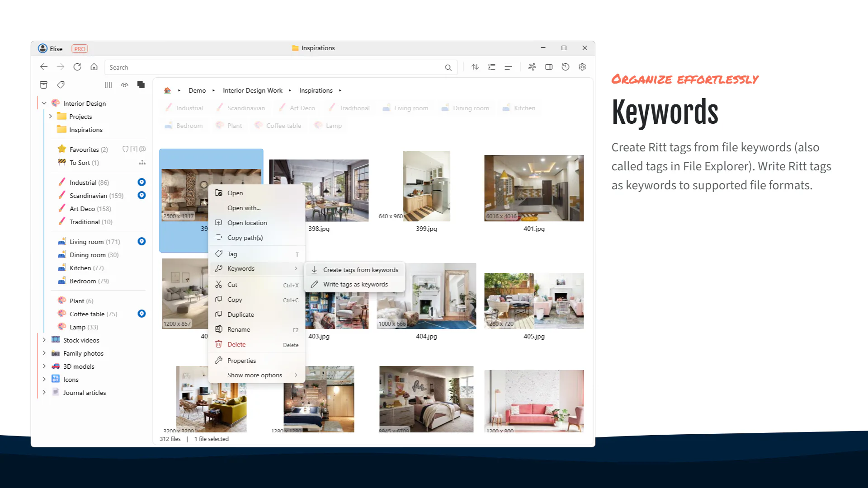Image resolution: width=868 pixels, height=488 pixels.
Task: Click the archive box icon in sidebar
Action: [44, 84]
